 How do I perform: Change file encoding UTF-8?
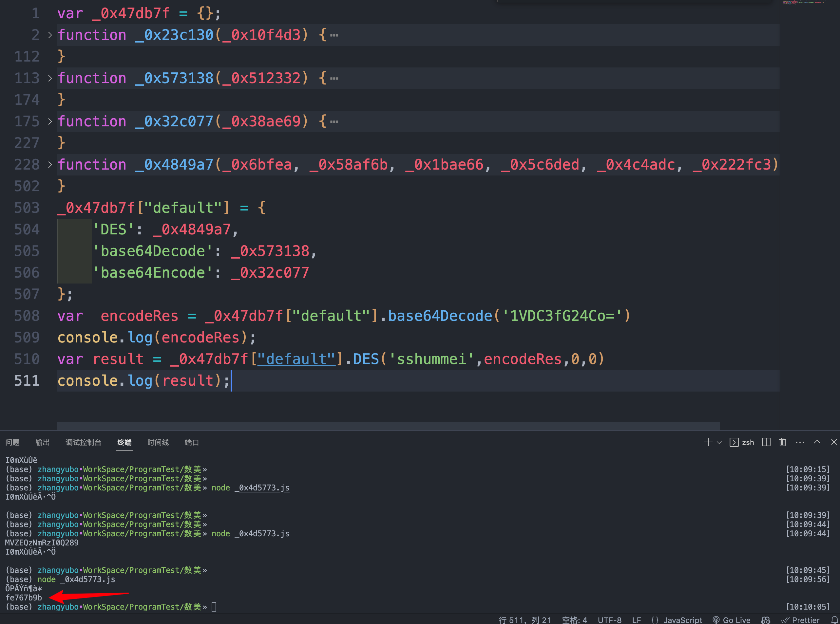click(609, 620)
